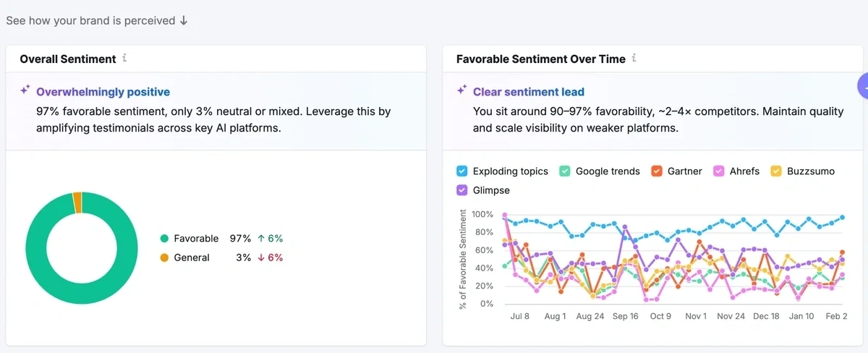The height and width of the screenshot is (353, 868).
Task: Click the orange slice of the donut
Action: pos(77,203)
